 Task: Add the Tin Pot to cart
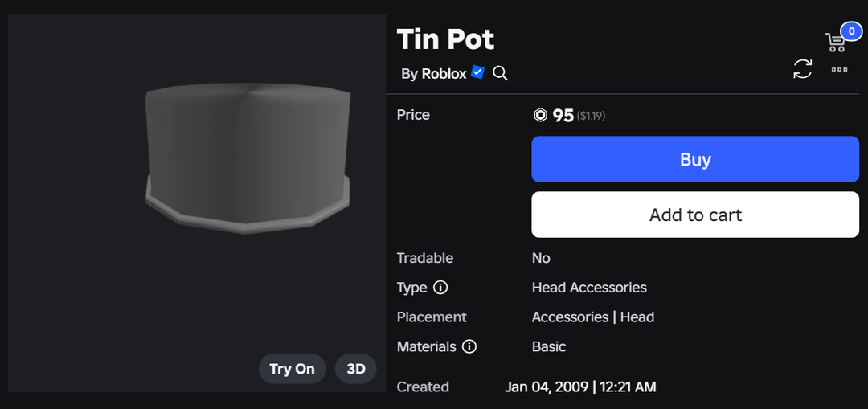click(695, 215)
